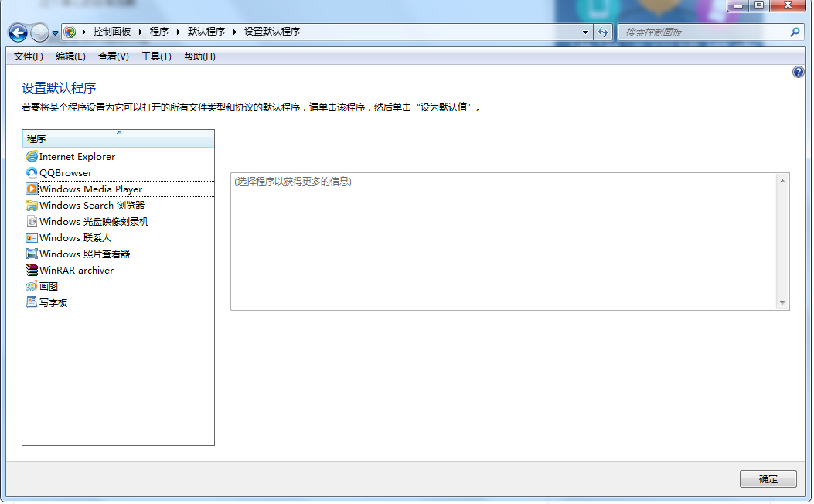This screenshot has width=814, height=504.
Task: Open the 文件(F) menu
Action: pyautogui.click(x=28, y=56)
